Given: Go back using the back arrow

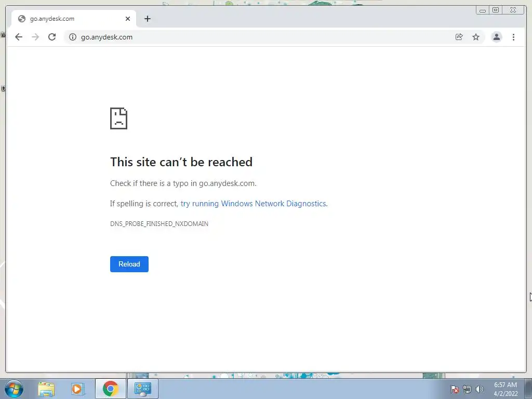Looking at the screenshot, I should 19,37.
